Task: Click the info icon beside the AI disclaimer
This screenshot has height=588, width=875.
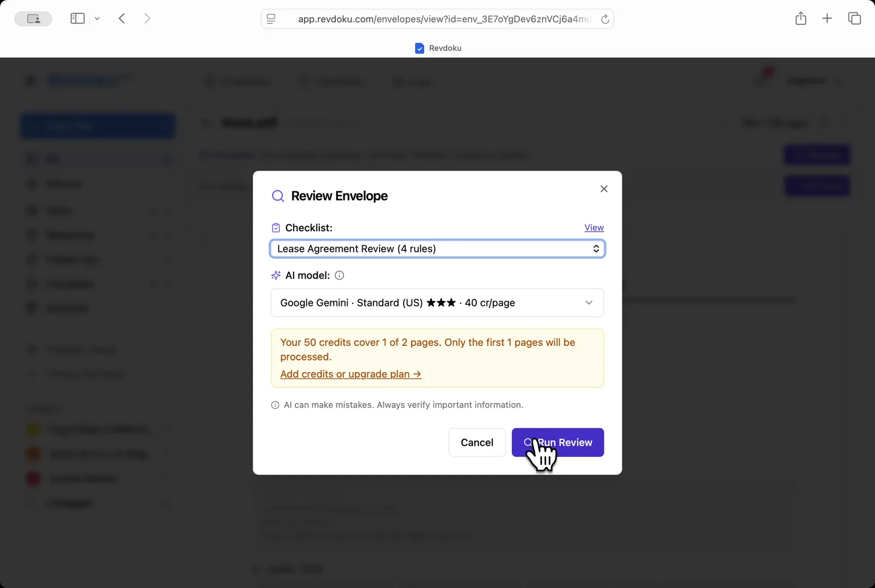Action: point(275,405)
